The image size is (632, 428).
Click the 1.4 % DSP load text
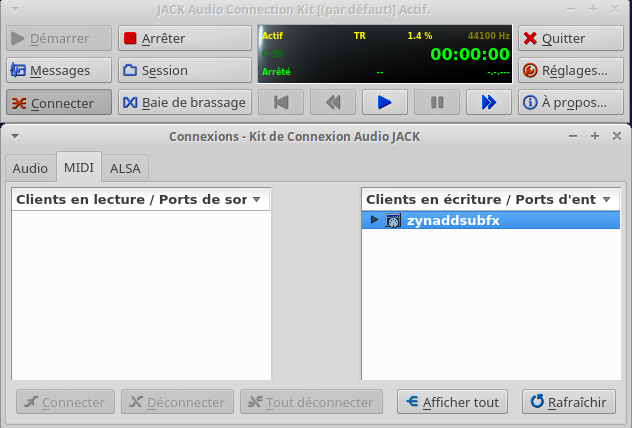420,35
